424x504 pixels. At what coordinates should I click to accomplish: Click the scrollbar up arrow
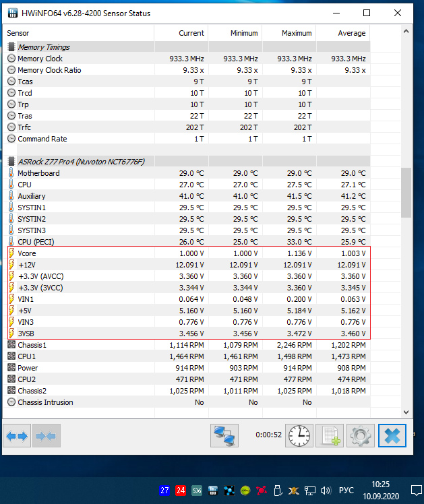406,31
